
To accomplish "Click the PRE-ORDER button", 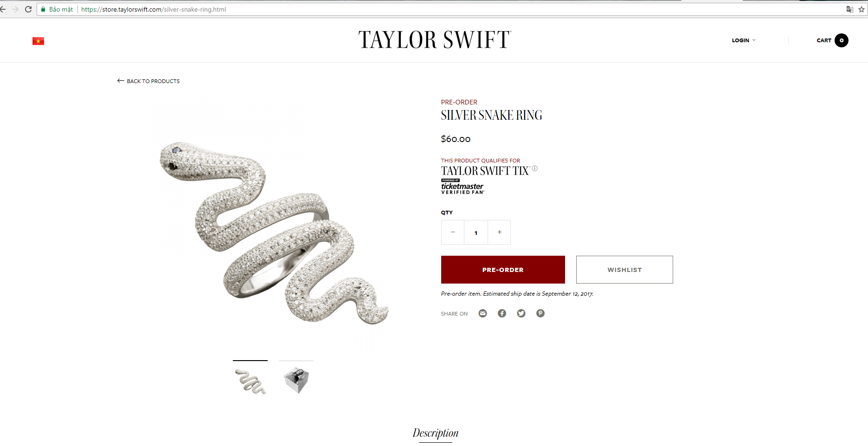I will [x=503, y=270].
